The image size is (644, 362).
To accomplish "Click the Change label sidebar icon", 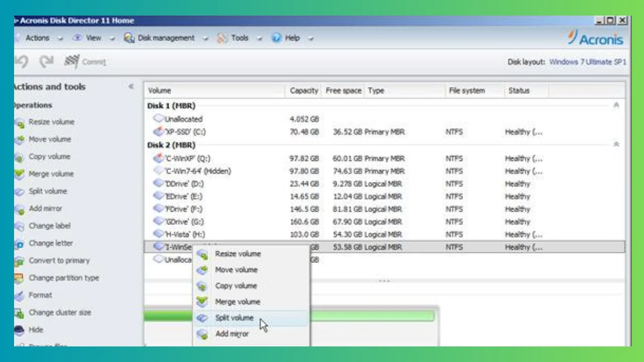I will point(20,227).
